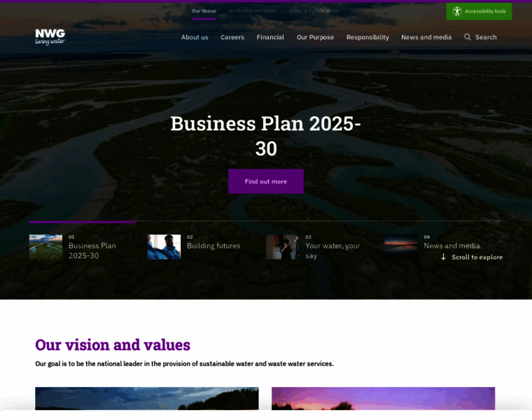
Task: Click the purple carousel progress bar
Action: [82, 222]
